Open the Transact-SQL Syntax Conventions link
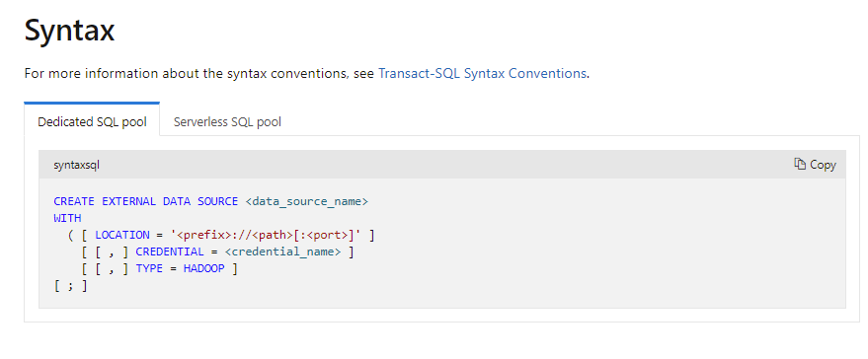This screenshot has width=868, height=359. [482, 73]
